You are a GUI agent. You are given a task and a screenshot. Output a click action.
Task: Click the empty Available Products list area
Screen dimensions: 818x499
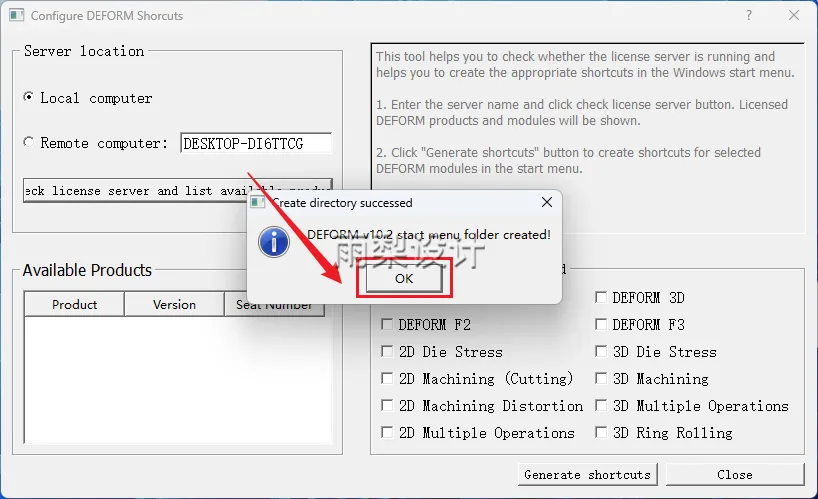click(177, 380)
